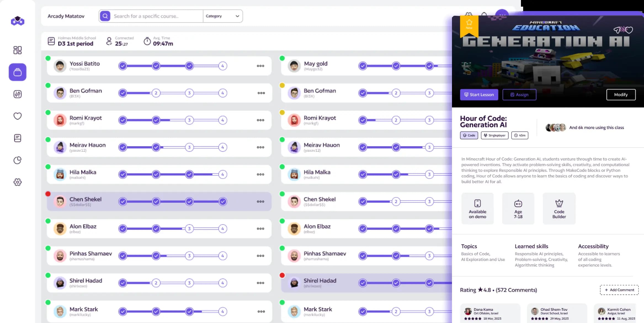Click 'Hour of Code: Generation AI' title
Screen dimensions: 644x323
(483, 121)
